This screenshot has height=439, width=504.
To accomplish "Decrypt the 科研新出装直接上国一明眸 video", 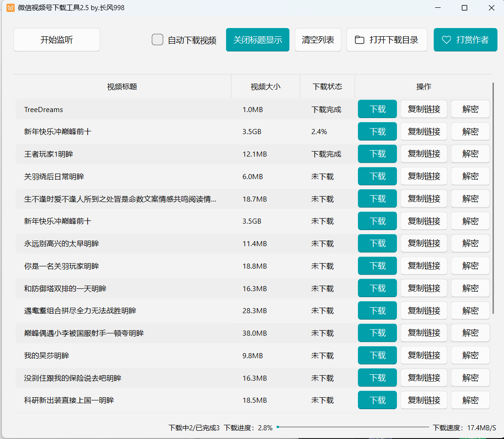I will [470, 400].
